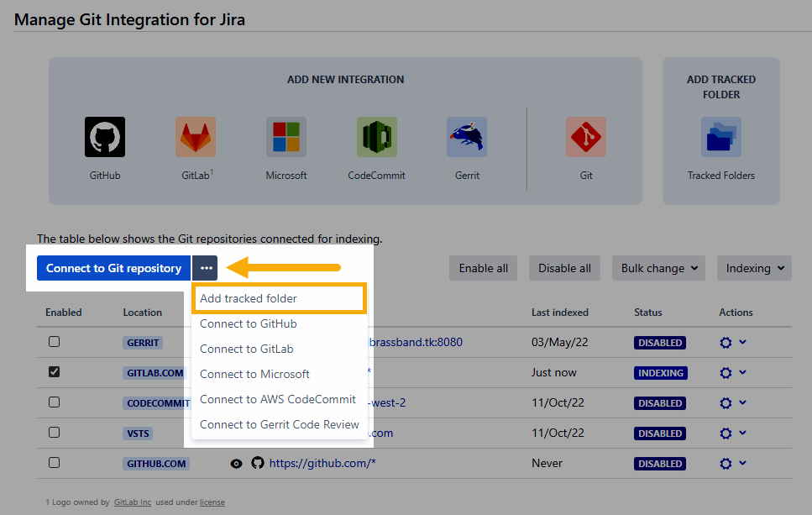This screenshot has height=515, width=812.
Task: Open the AWS CodeCommit integration icon
Action: coord(377,137)
